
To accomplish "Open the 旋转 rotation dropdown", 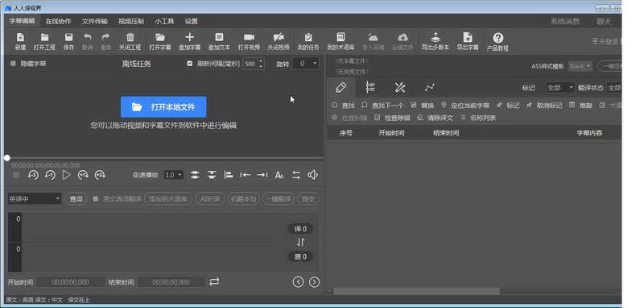I will [306, 64].
